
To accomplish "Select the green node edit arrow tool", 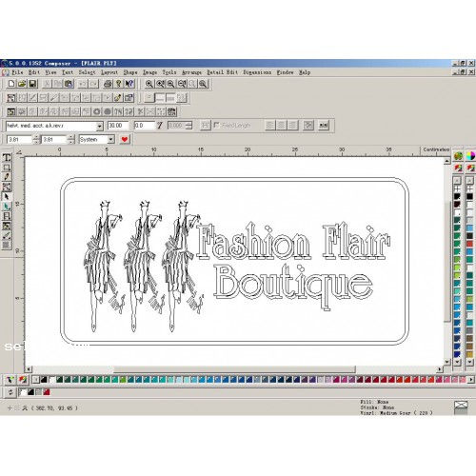I will [x=7, y=207].
